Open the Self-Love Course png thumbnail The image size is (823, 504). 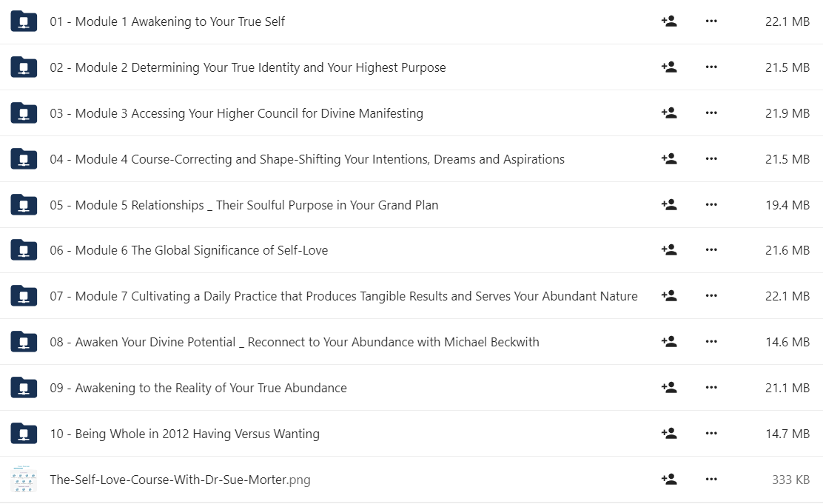tap(24, 480)
